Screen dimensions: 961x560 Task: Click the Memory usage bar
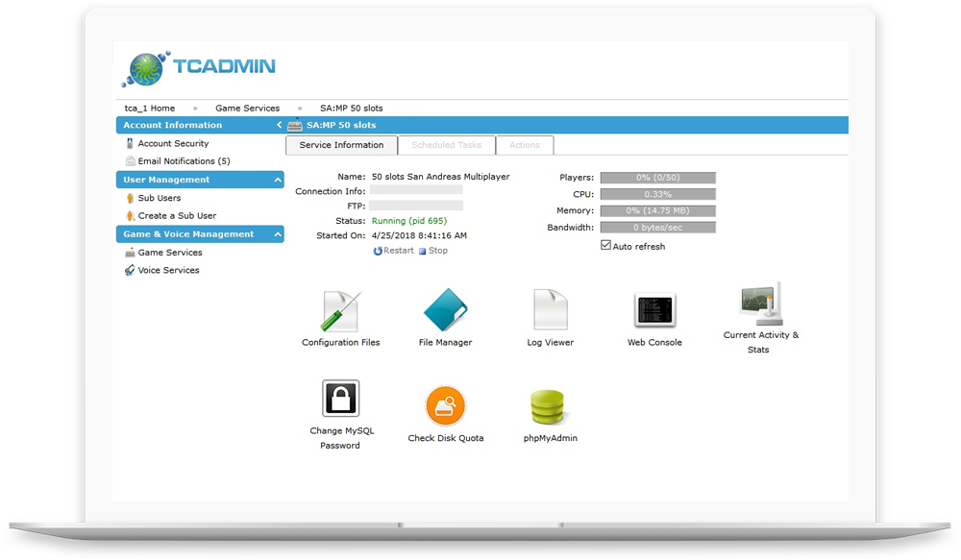coord(657,210)
